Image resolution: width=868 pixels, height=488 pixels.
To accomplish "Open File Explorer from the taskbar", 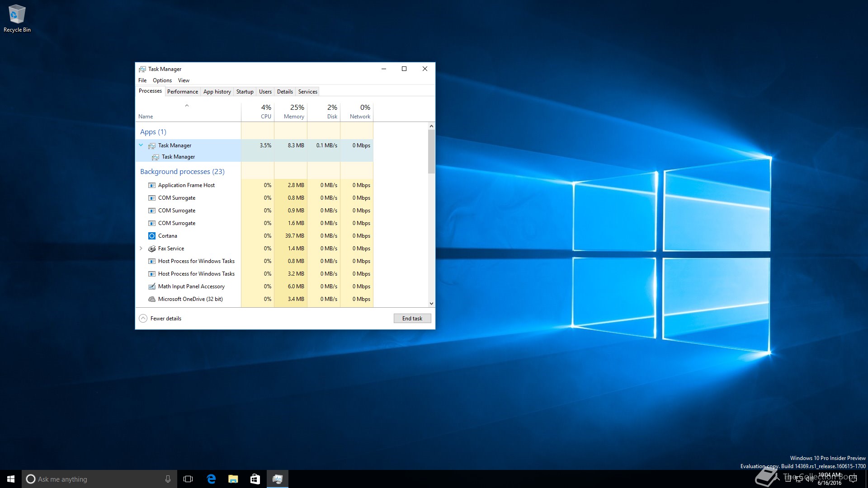I will point(233,479).
